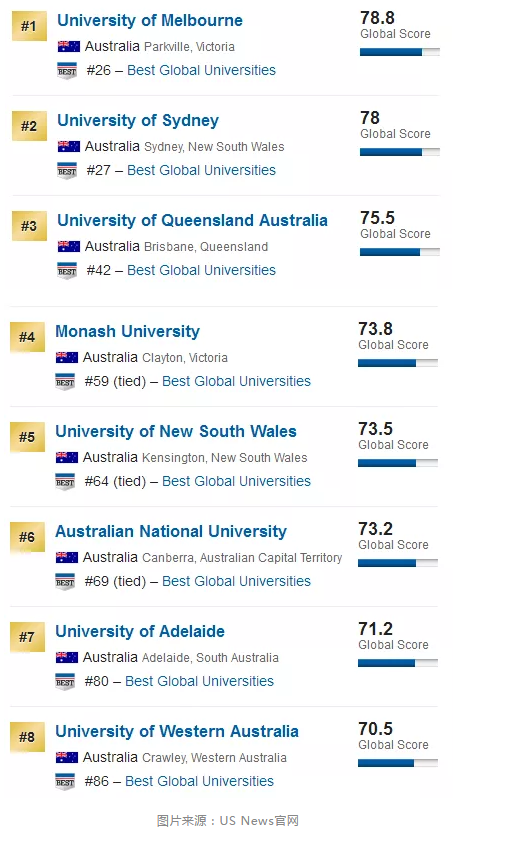Open the University of Sydney link
513x844 pixels.
click(x=138, y=121)
